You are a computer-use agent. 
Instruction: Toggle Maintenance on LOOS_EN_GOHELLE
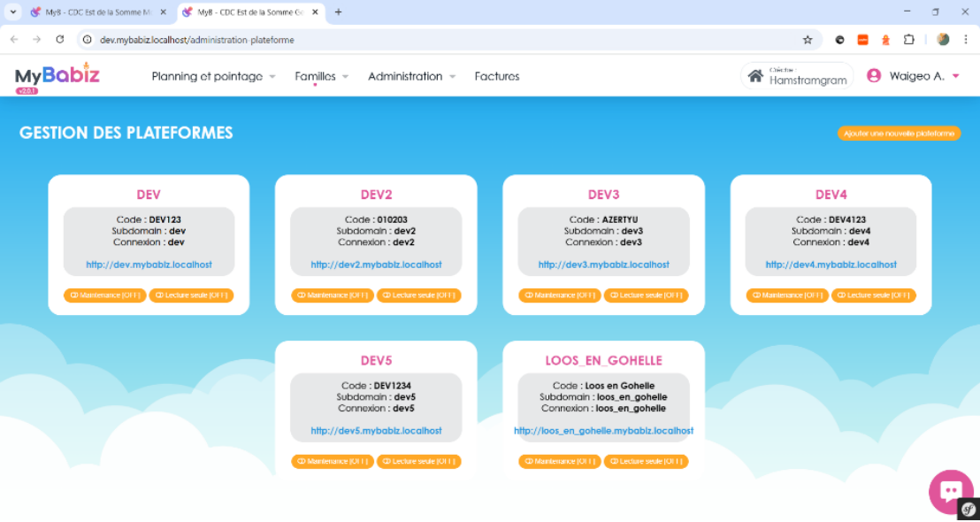click(x=559, y=461)
